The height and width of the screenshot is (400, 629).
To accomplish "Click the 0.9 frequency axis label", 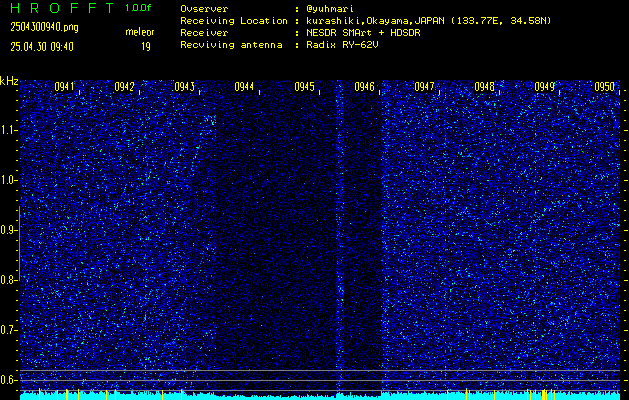I will click(7, 230).
